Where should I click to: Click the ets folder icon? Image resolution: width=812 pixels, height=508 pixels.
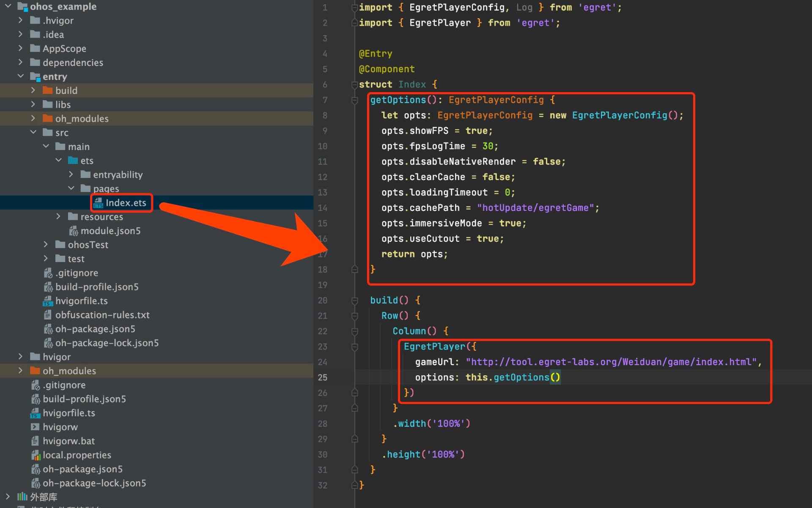pyautogui.click(x=73, y=161)
